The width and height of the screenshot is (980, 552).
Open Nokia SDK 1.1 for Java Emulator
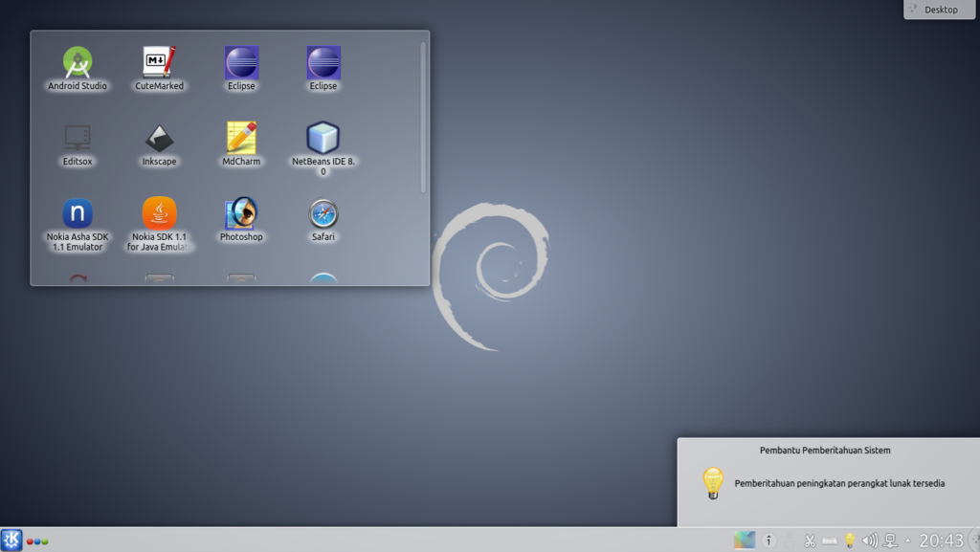(x=160, y=213)
